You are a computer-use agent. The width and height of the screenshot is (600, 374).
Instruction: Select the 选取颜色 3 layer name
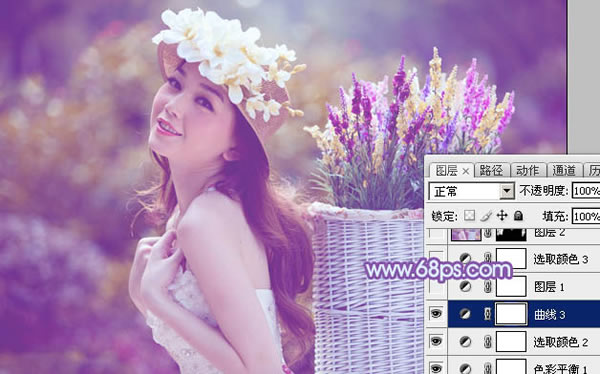click(x=561, y=259)
